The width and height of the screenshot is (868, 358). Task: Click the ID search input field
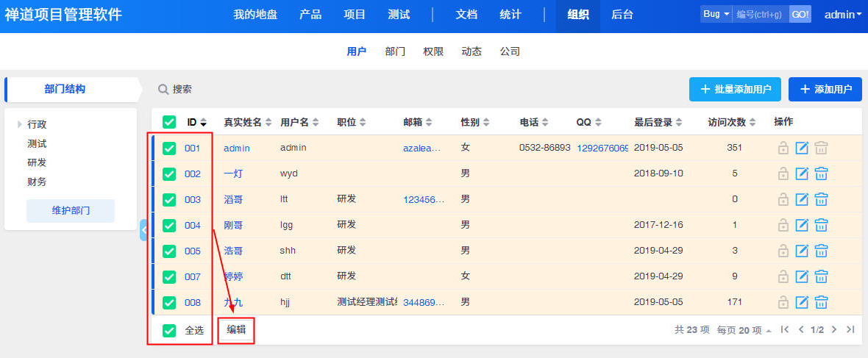(760, 15)
